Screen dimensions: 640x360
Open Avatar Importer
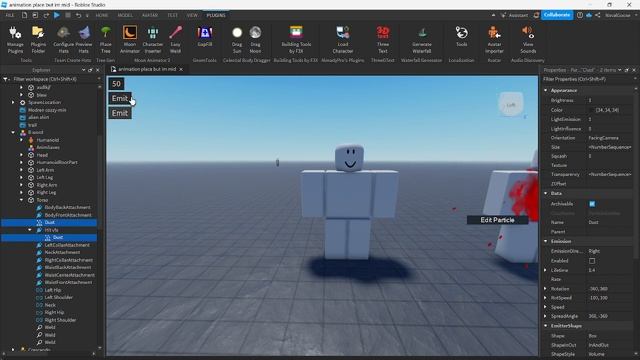coord(494,40)
